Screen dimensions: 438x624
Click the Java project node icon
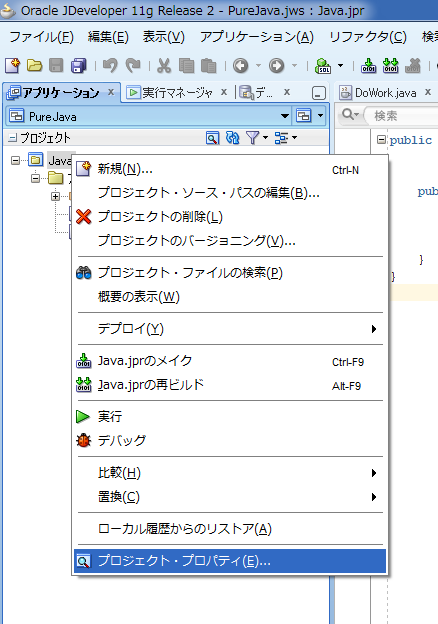[x=35, y=160]
